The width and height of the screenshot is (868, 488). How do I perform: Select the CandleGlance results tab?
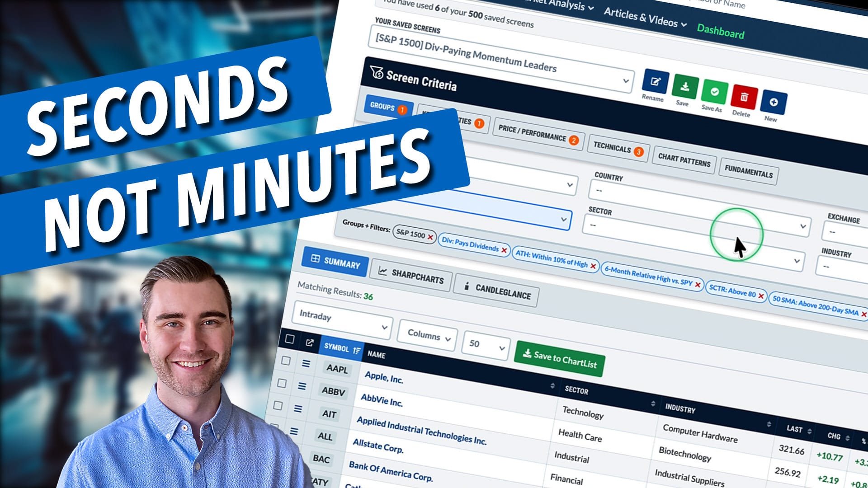click(x=497, y=290)
